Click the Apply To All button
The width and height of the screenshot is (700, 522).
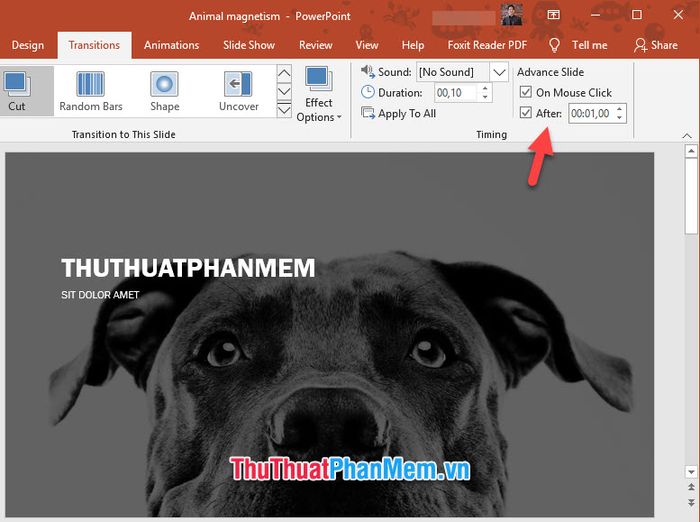click(x=398, y=113)
